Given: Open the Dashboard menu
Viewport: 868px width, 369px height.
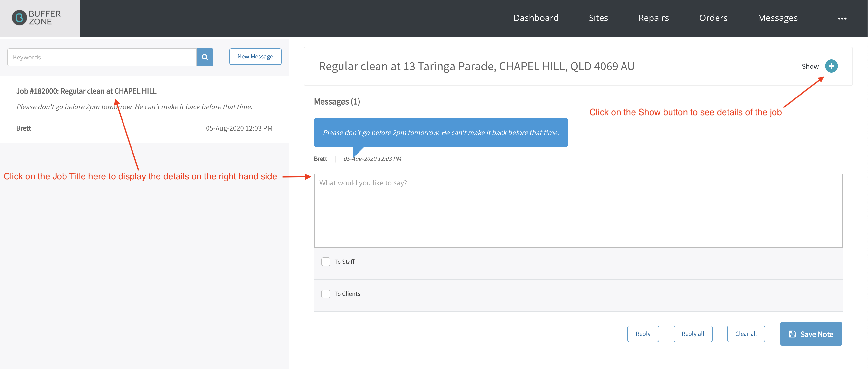Looking at the screenshot, I should click(536, 18).
